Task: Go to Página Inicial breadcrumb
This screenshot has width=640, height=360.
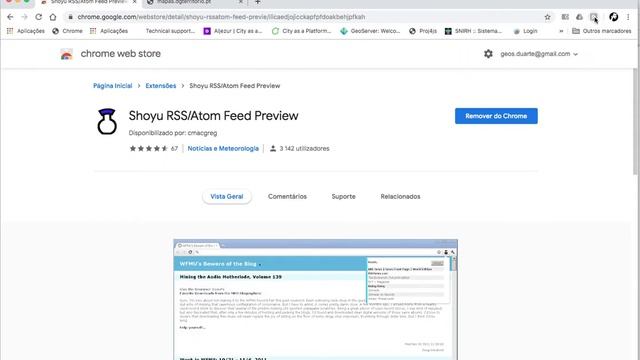Action: point(113,86)
